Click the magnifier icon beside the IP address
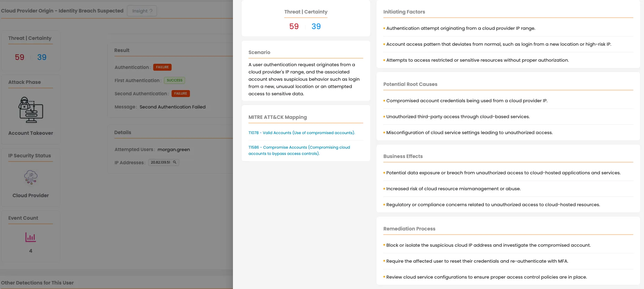 coord(175,162)
